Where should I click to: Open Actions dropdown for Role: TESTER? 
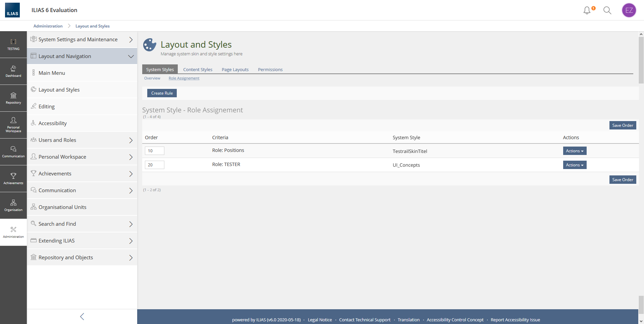click(575, 165)
